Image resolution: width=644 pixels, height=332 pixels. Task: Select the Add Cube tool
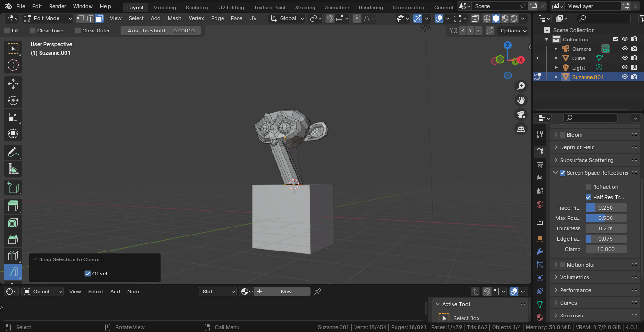pyautogui.click(x=13, y=188)
